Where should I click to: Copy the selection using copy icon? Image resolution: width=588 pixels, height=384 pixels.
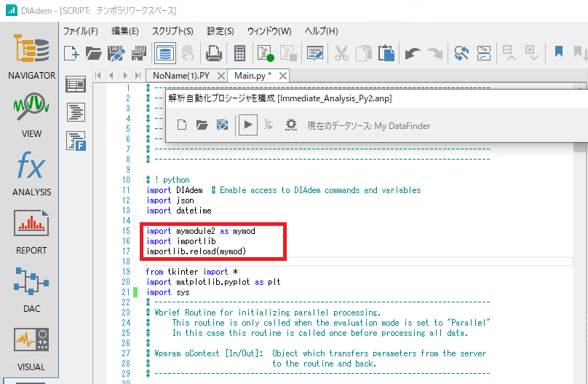[x=363, y=53]
